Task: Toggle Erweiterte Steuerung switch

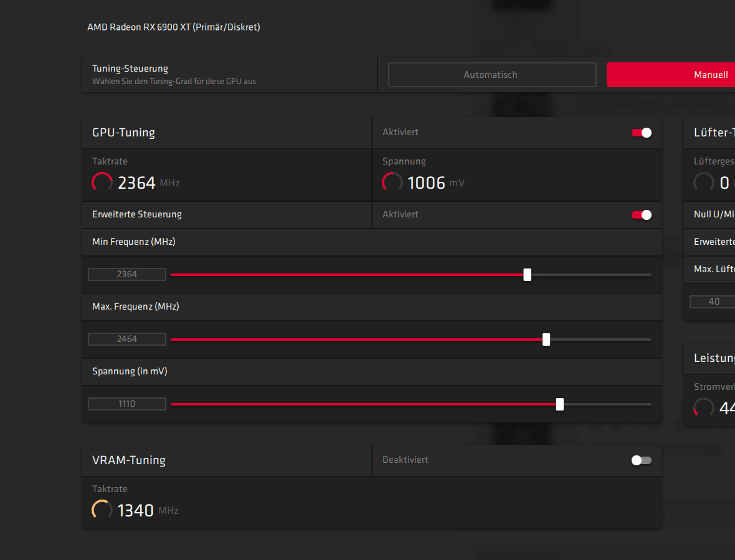Action: click(x=641, y=215)
